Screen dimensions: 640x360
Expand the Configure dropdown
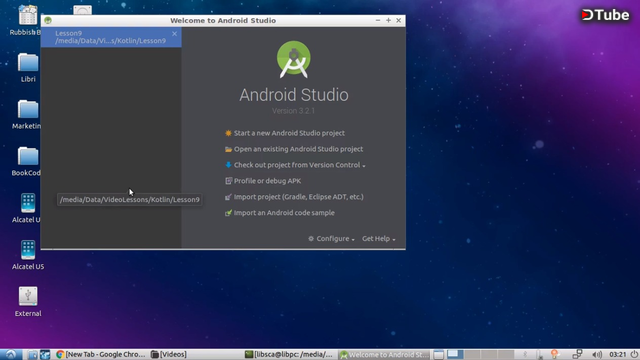pyautogui.click(x=331, y=239)
